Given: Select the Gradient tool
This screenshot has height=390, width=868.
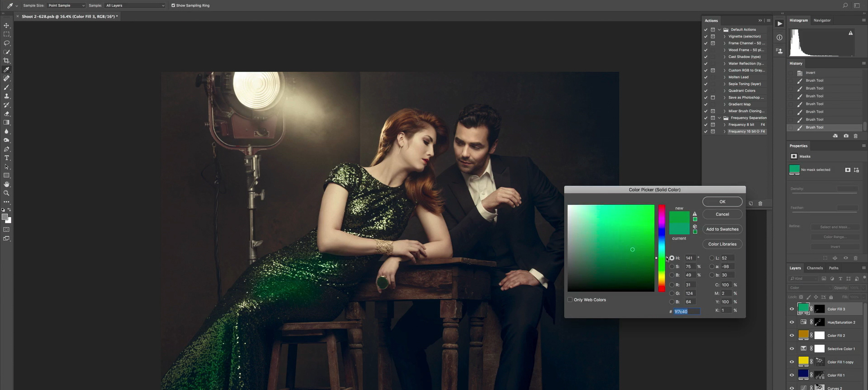Looking at the screenshot, I should (6, 123).
